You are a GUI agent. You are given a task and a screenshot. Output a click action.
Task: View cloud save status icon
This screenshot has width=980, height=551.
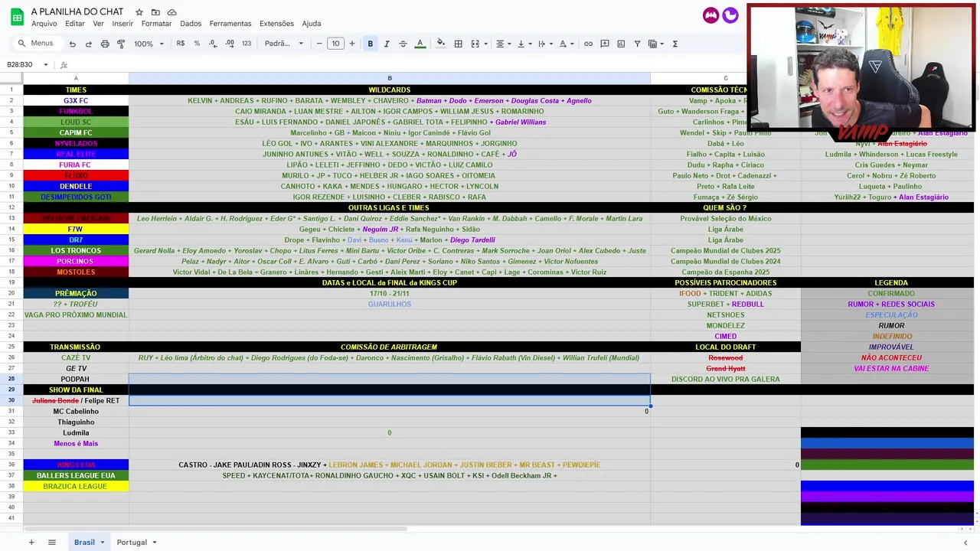tap(171, 12)
